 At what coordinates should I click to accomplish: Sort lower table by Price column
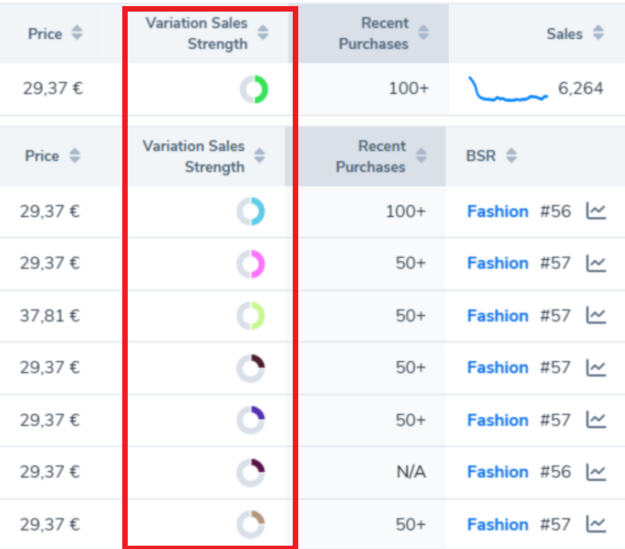pyautogui.click(x=74, y=156)
